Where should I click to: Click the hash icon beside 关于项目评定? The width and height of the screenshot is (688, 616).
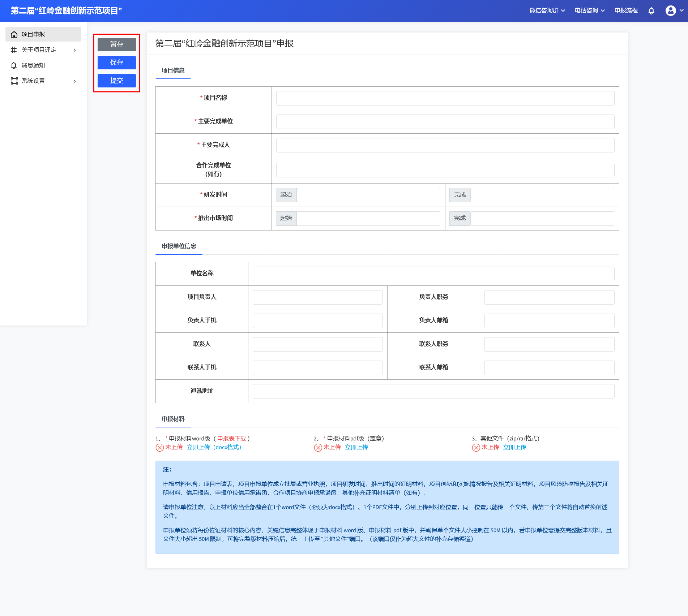click(x=14, y=50)
